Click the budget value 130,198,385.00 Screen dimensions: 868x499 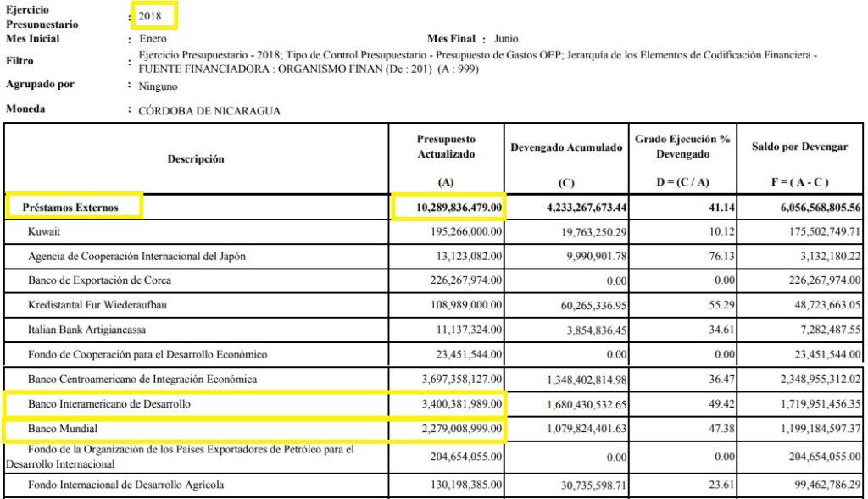(466, 485)
